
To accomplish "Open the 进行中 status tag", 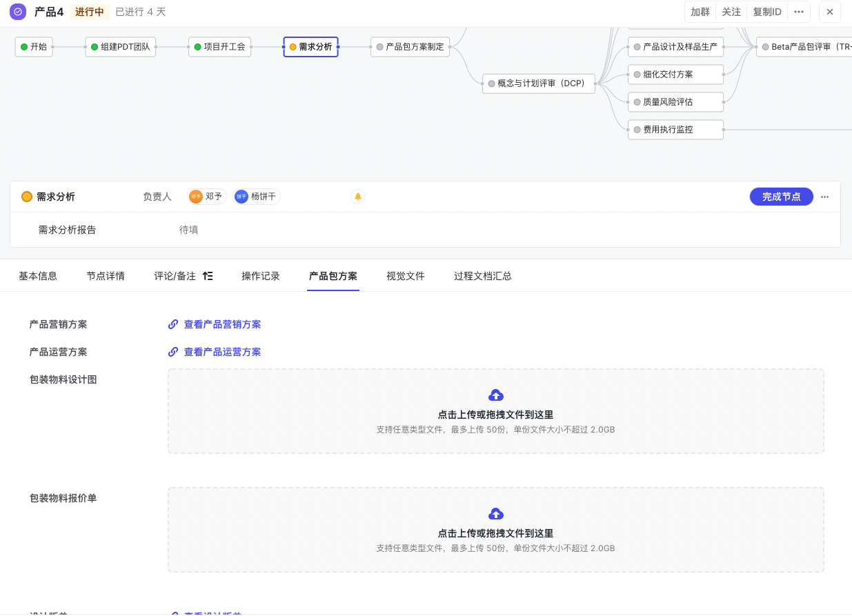I will [x=90, y=12].
